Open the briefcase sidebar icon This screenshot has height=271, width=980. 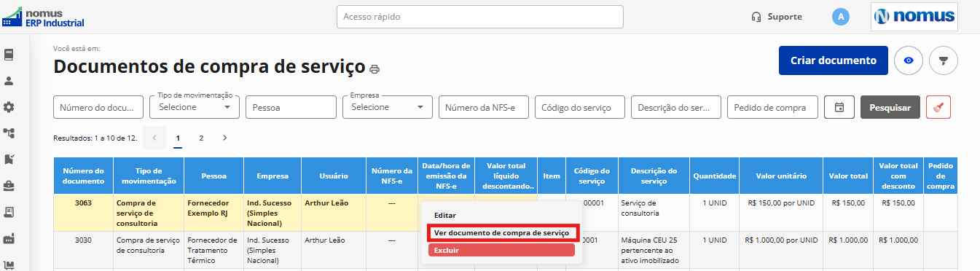9,186
